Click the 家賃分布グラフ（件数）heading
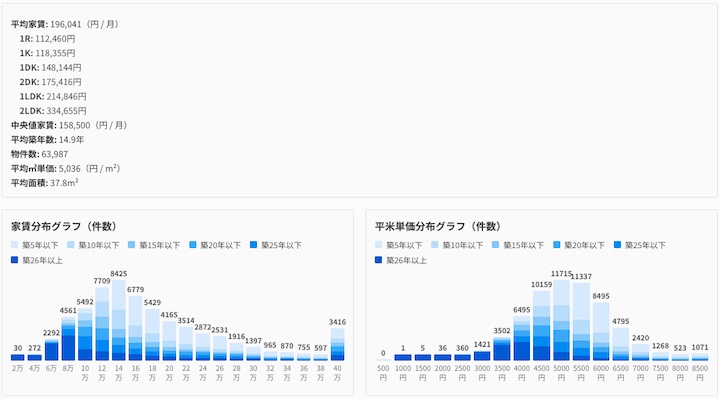 click(x=64, y=226)
